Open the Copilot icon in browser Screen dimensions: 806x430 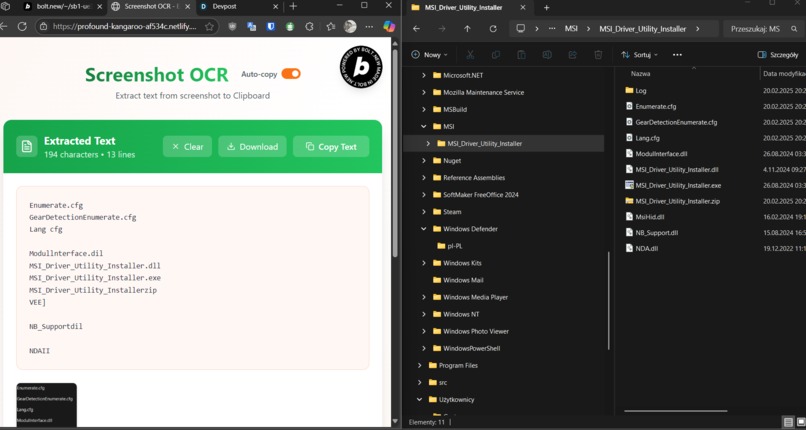coord(389,27)
